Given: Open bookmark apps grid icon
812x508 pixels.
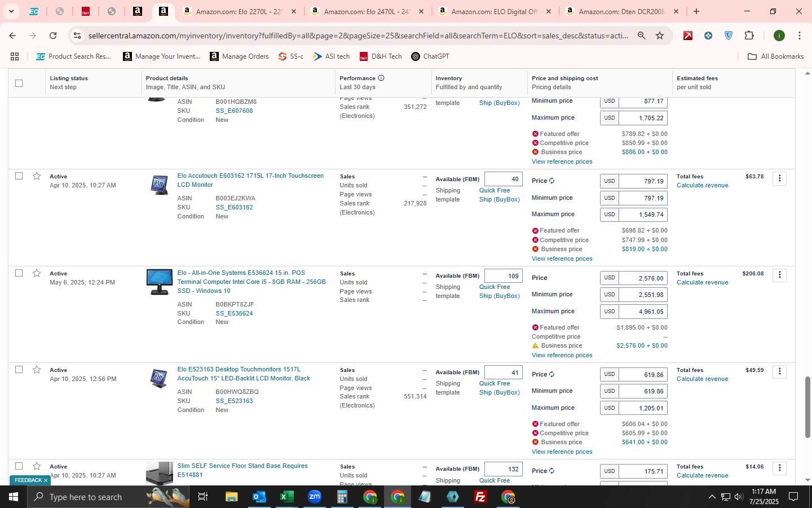Looking at the screenshot, I should coord(15,56).
